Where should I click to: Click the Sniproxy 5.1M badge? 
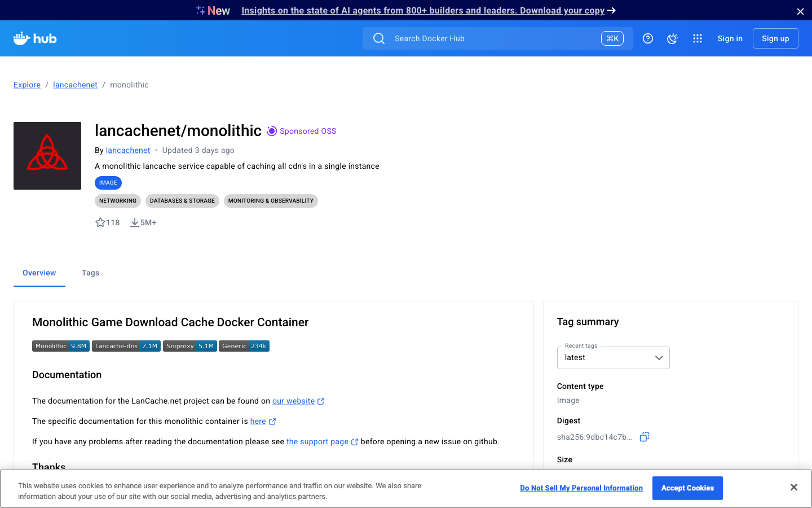click(190, 346)
